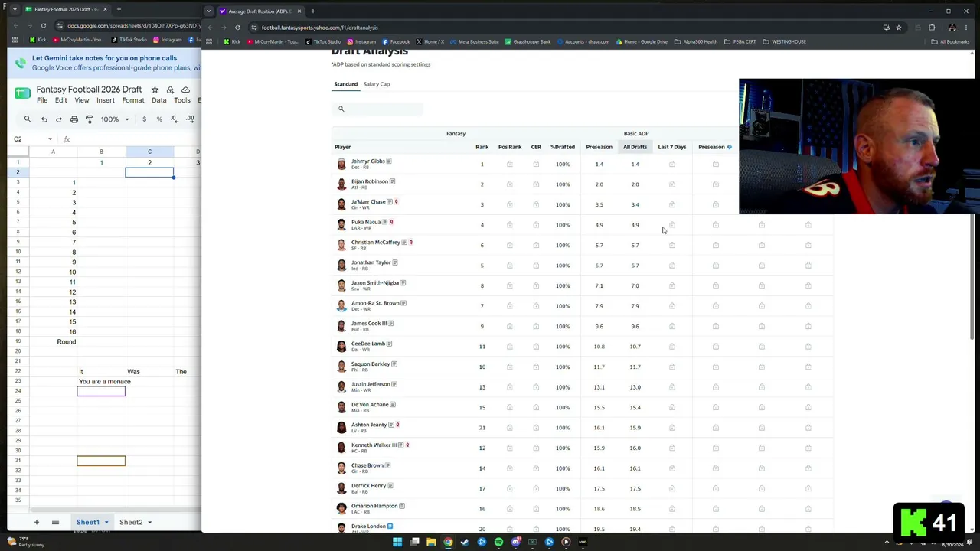Open the File menu in Sheets

42,100
